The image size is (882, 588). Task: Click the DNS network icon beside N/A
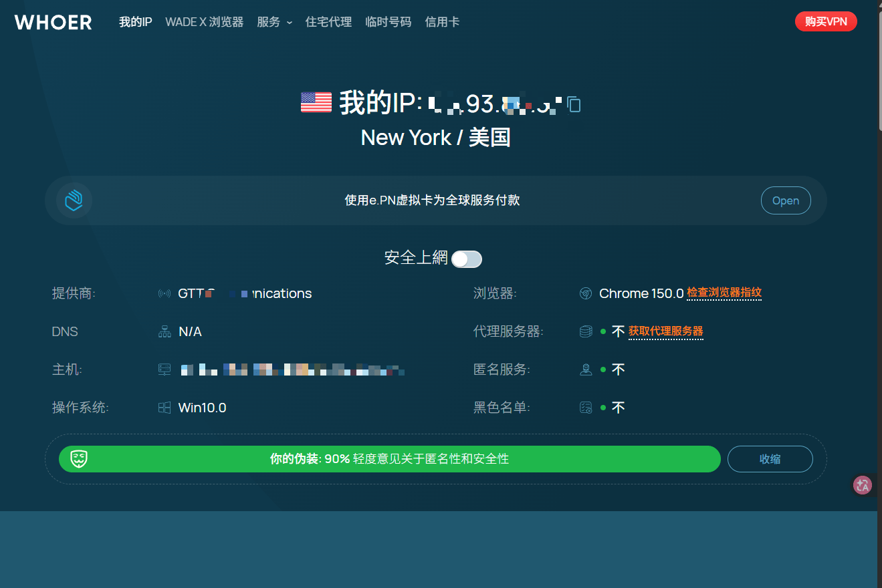pyautogui.click(x=164, y=331)
